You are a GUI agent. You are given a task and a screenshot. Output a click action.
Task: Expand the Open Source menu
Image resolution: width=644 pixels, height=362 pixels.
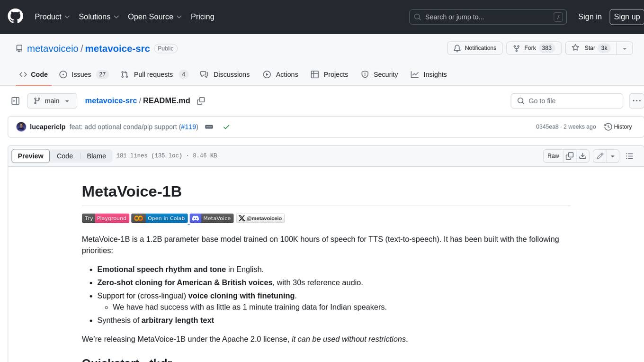(x=155, y=17)
